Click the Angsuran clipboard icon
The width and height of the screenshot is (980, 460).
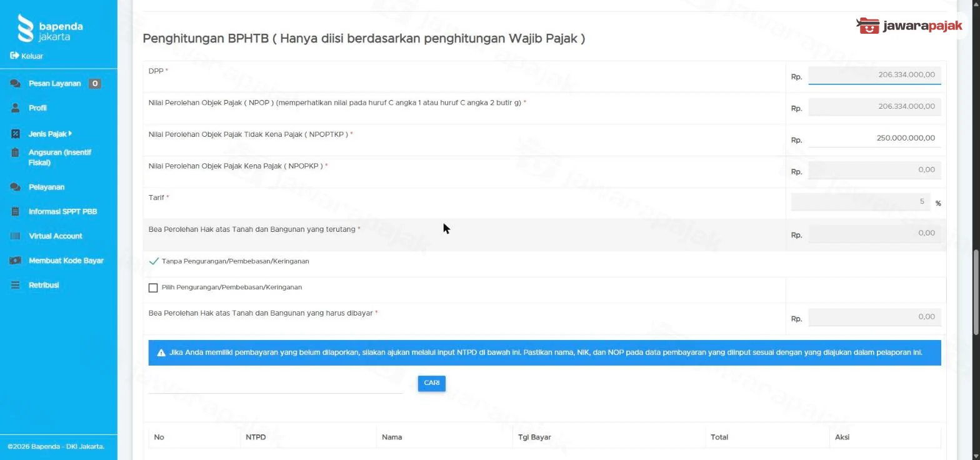click(16, 152)
